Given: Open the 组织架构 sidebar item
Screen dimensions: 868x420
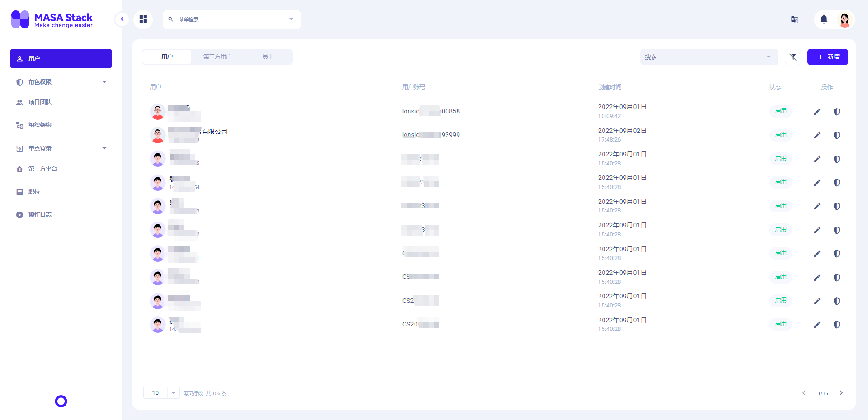Looking at the screenshot, I should pyautogui.click(x=61, y=125).
